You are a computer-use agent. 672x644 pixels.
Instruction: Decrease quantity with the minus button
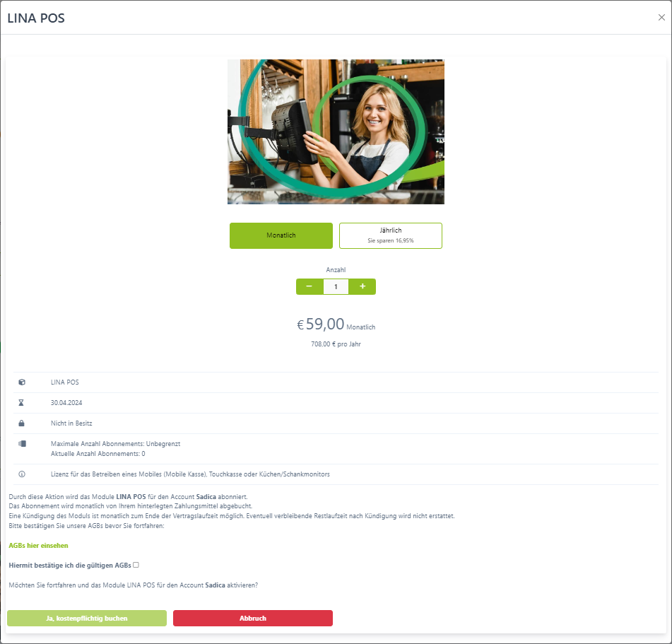pos(310,286)
